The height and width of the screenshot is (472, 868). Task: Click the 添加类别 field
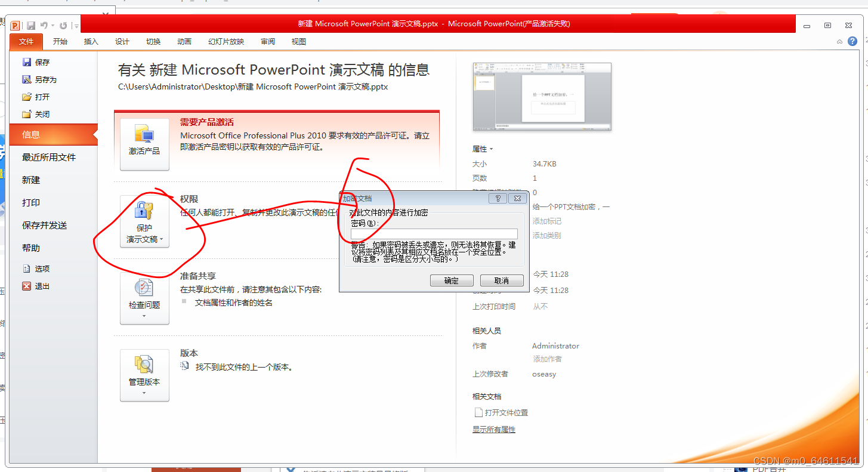[546, 235]
